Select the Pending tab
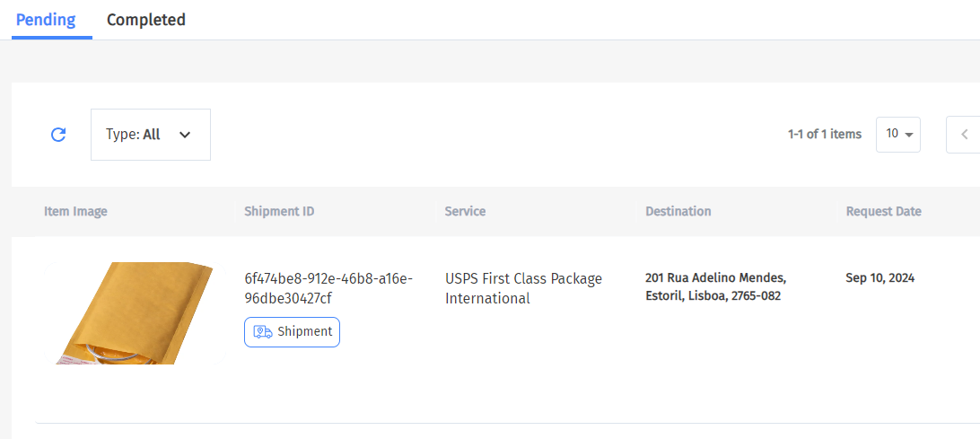This screenshot has width=980, height=439. point(46,20)
